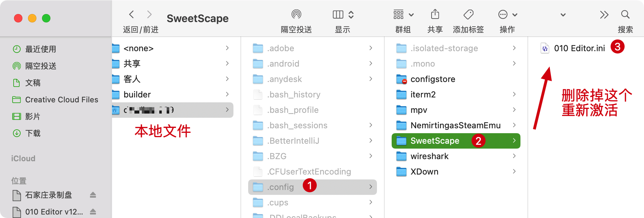Maximize the window with green button
644x218 pixels.
pos(46,18)
